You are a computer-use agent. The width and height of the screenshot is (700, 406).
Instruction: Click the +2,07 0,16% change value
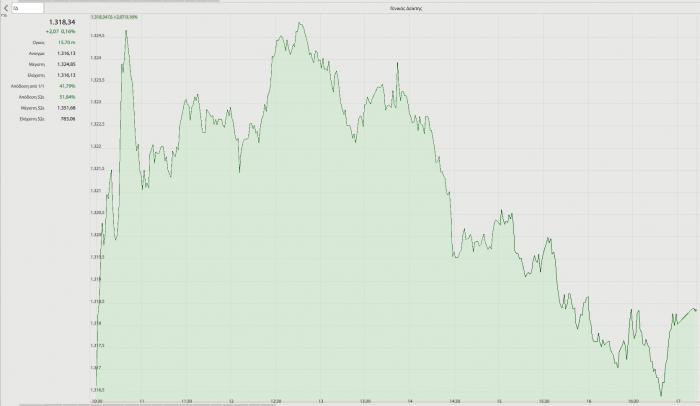click(x=61, y=31)
